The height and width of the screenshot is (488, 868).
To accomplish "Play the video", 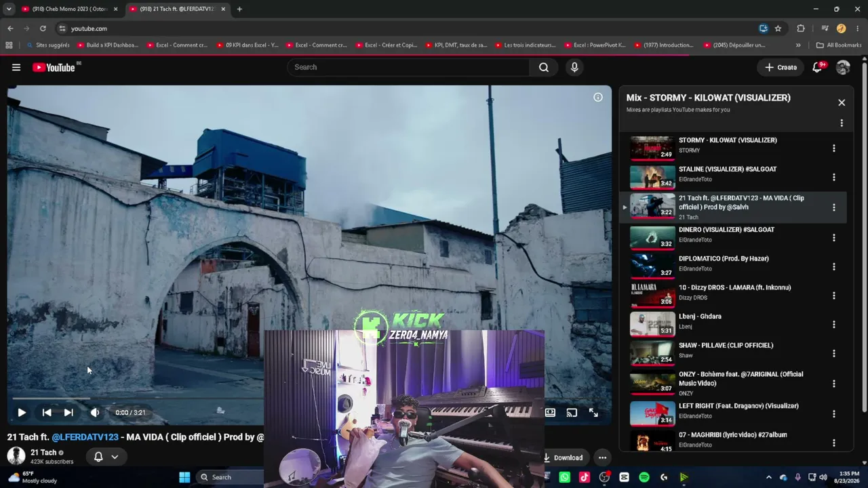I will [22, 412].
